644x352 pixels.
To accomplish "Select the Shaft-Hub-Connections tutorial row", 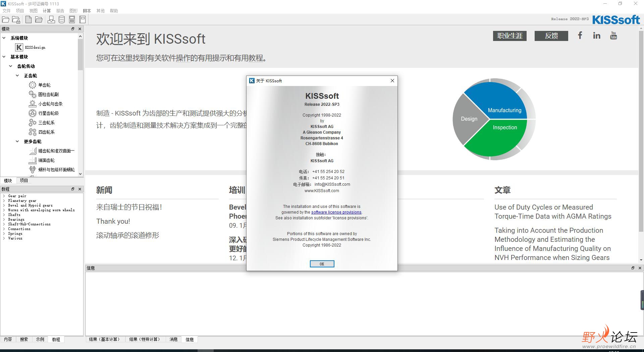I will 29,224.
